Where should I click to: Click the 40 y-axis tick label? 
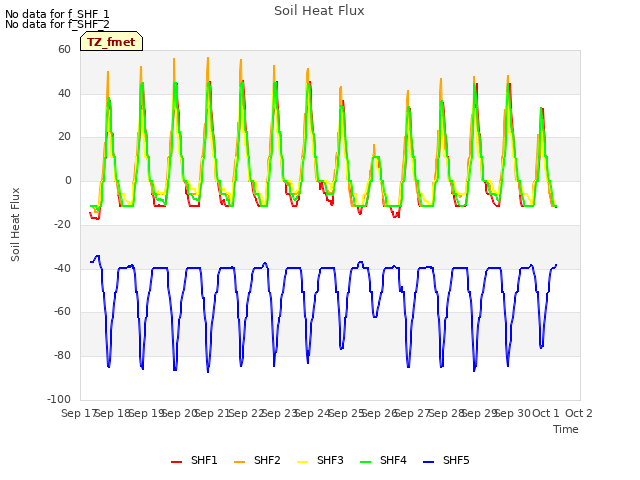click(64, 93)
